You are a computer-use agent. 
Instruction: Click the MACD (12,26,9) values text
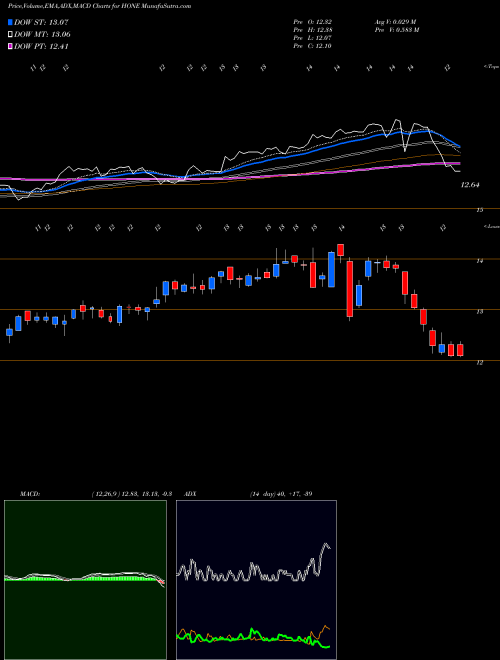pos(131,493)
